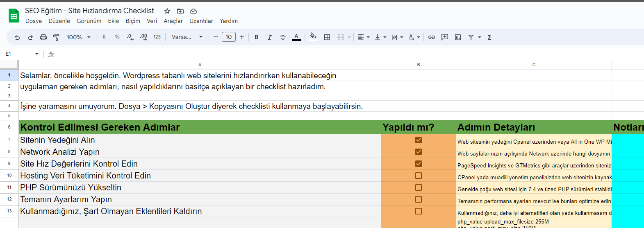Merge cells button

341,37
